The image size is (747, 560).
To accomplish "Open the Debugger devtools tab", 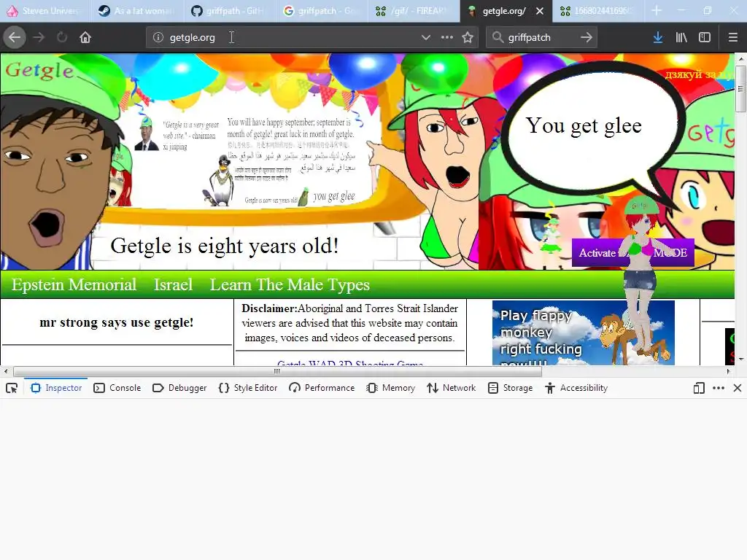I will [179, 388].
